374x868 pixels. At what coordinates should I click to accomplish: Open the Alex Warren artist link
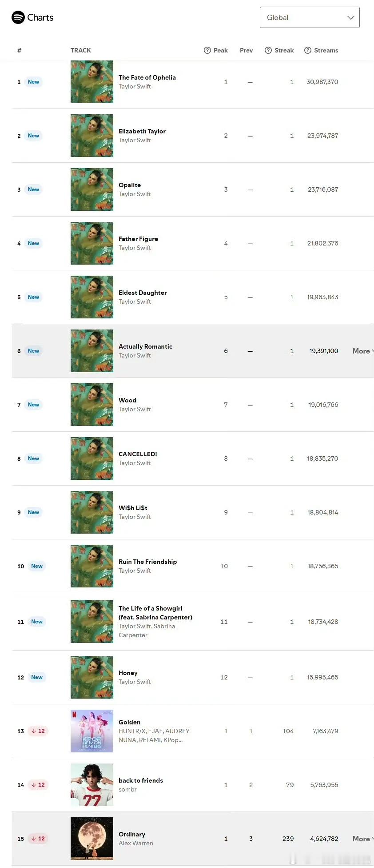click(x=136, y=843)
